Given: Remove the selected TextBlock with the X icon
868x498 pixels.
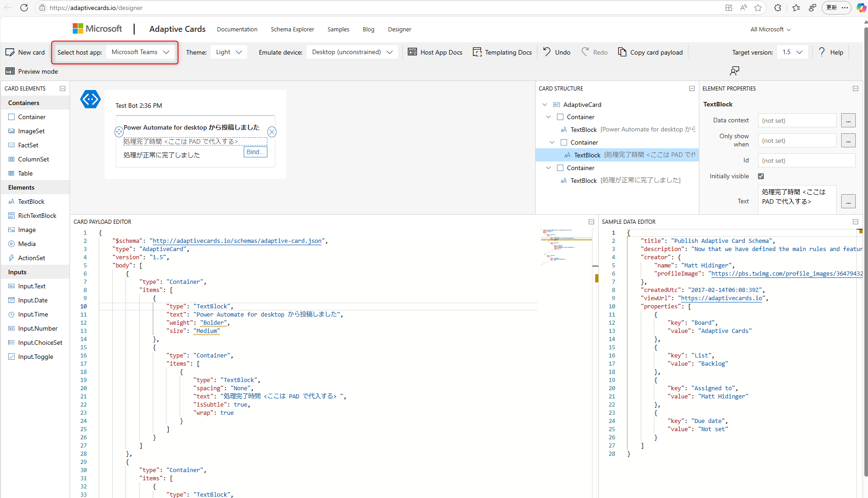Looking at the screenshot, I should coord(272,132).
